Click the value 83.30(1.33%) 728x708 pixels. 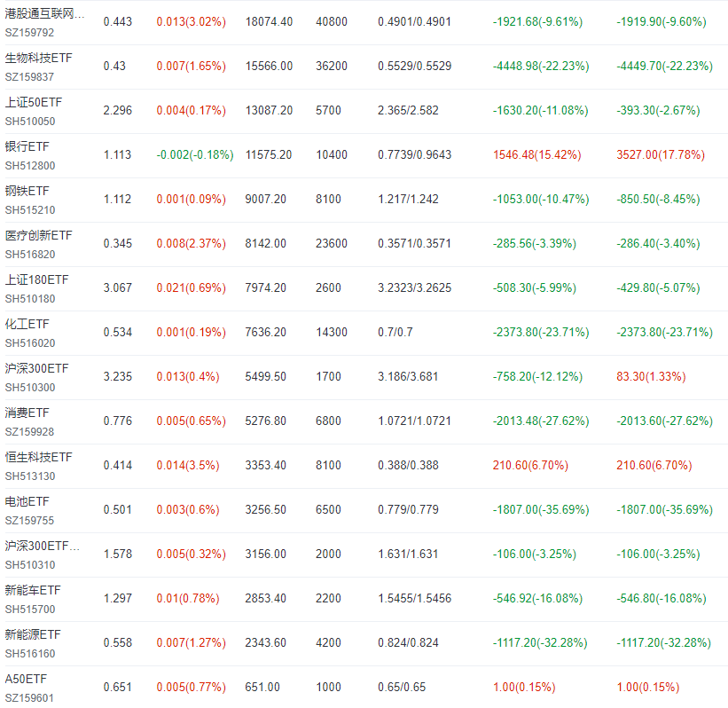click(x=652, y=377)
